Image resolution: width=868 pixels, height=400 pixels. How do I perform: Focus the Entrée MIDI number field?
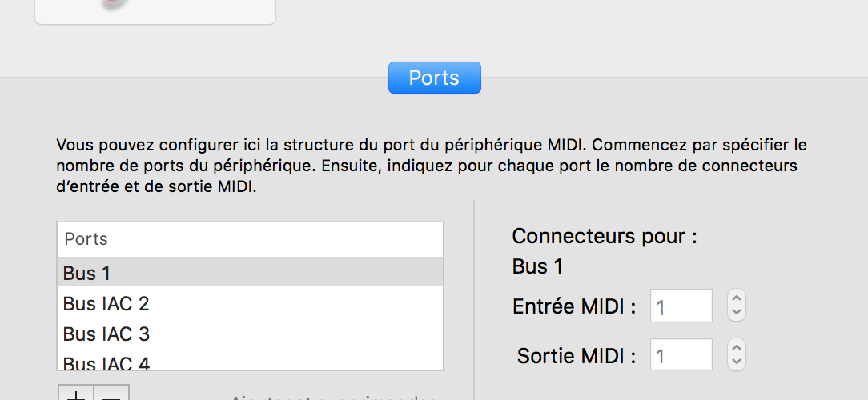[x=681, y=306]
